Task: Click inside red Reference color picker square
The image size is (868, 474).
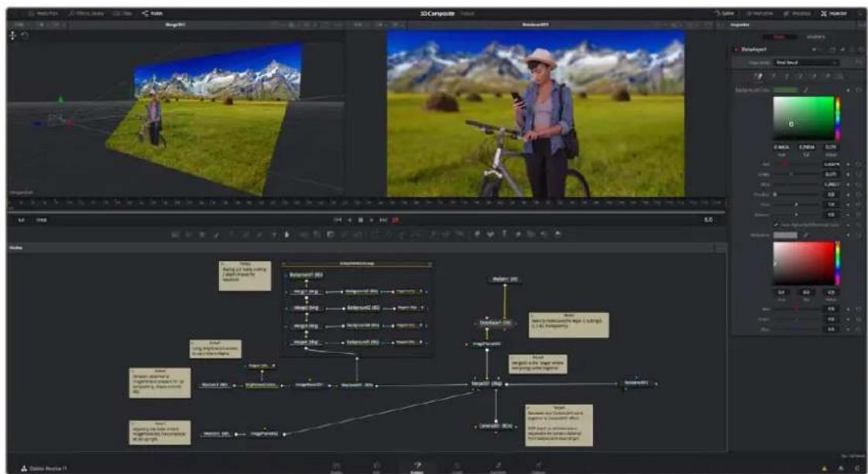Action: pyautogui.click(x=803, y=263)
